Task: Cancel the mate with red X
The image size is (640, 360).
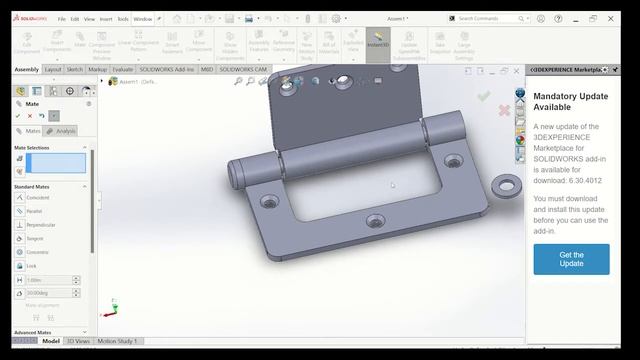Action: tap(30, 116)
